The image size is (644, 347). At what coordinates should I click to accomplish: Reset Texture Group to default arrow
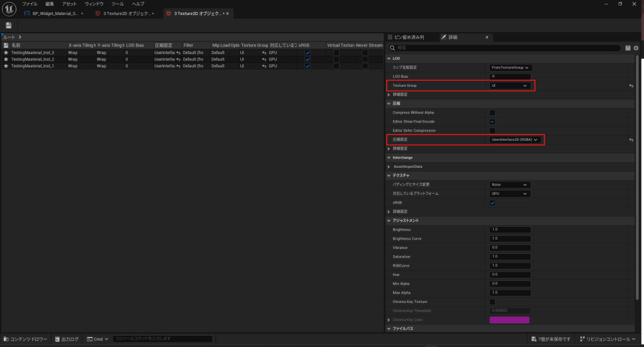point(631,85)
